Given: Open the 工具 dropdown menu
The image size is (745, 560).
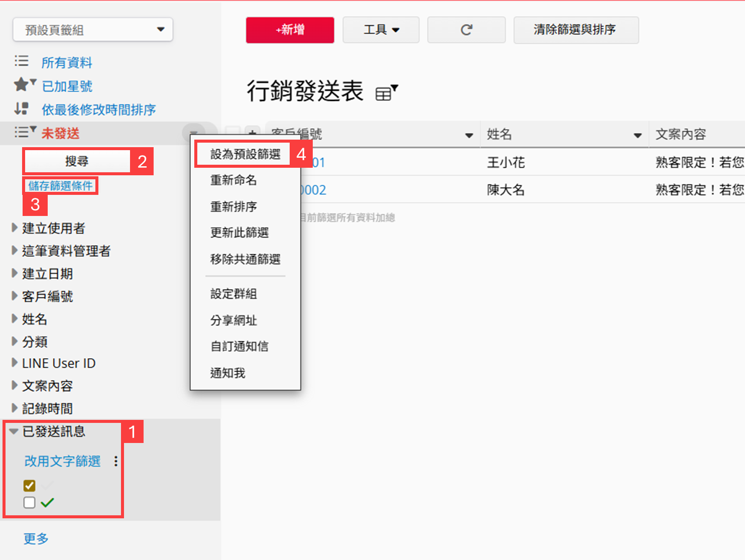Looking at the screenshot, I should point(381,30).
